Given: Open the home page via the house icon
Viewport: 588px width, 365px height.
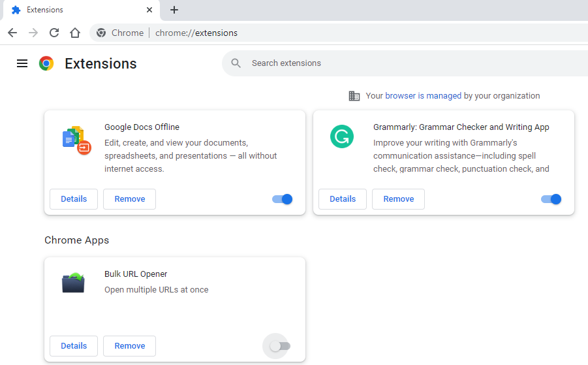Looking at the screenshot, I should point(75,33).
